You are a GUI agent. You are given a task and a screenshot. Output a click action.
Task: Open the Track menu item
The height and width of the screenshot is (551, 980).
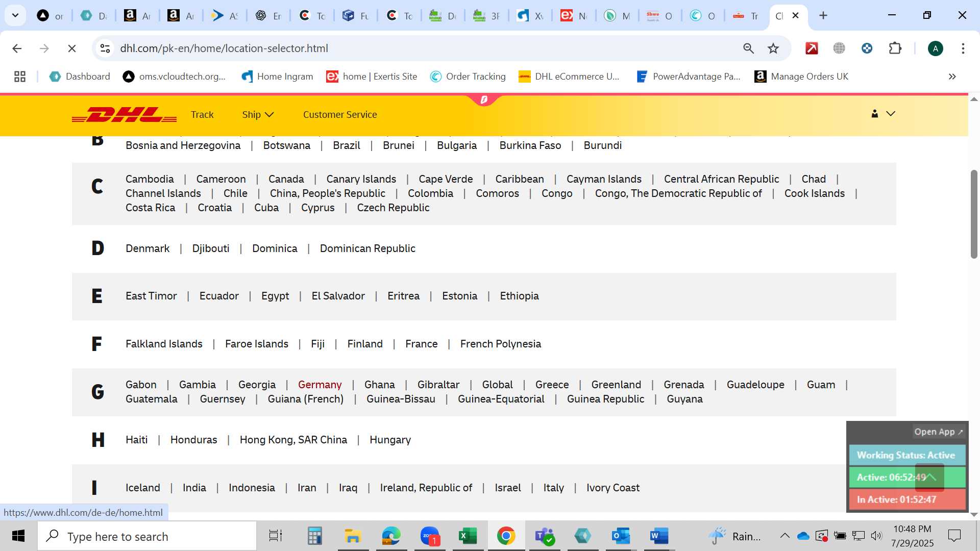tap(202, 115)
